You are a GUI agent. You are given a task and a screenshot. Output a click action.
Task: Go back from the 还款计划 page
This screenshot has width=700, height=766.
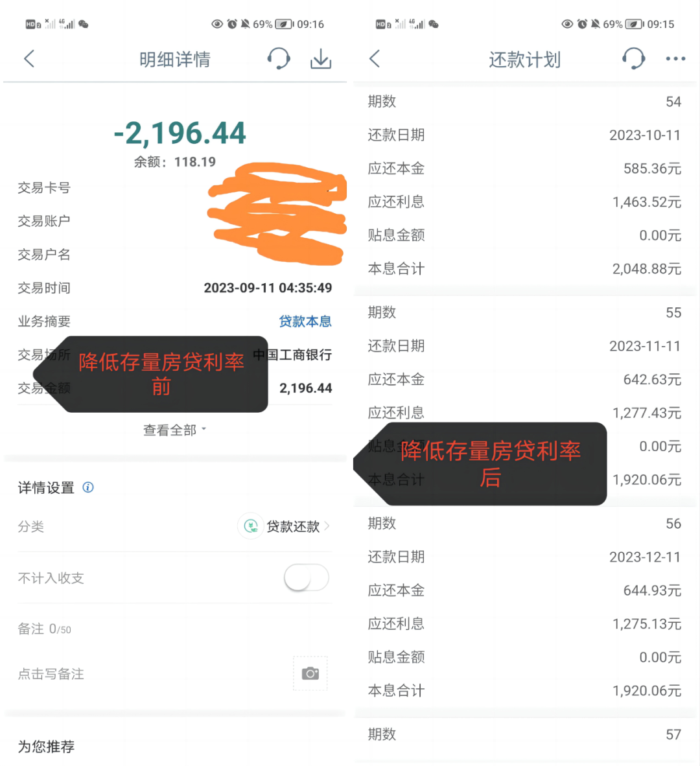click(x=375, y=59)
